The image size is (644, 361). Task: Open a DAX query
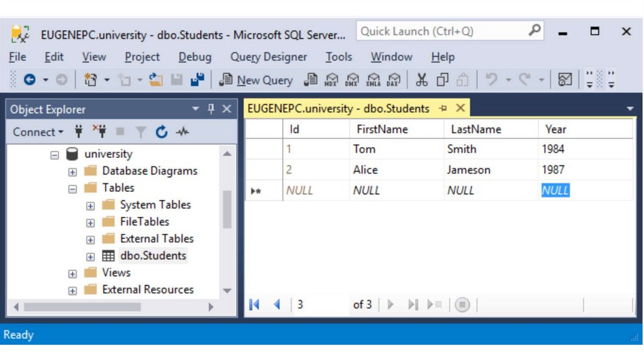tap(394, 79)
